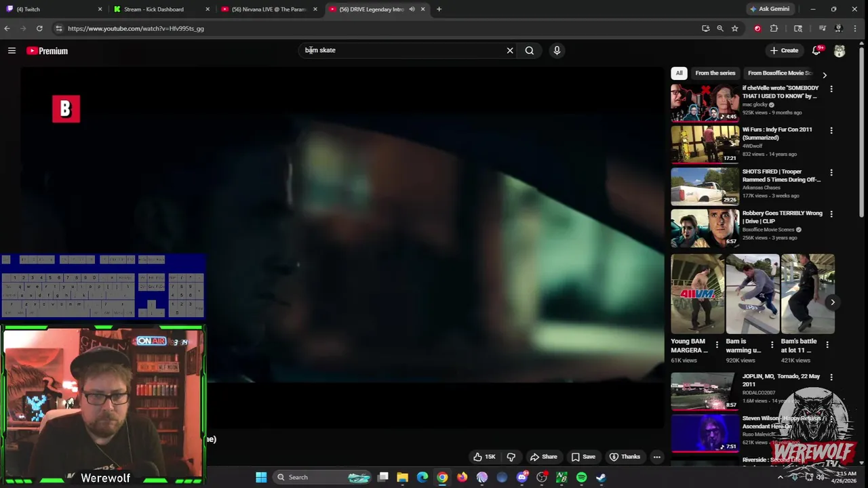Open Steam from the taskbar
The width and height of the screenshot is (868, 488).
pyautogui.click(x=601, y=477)
